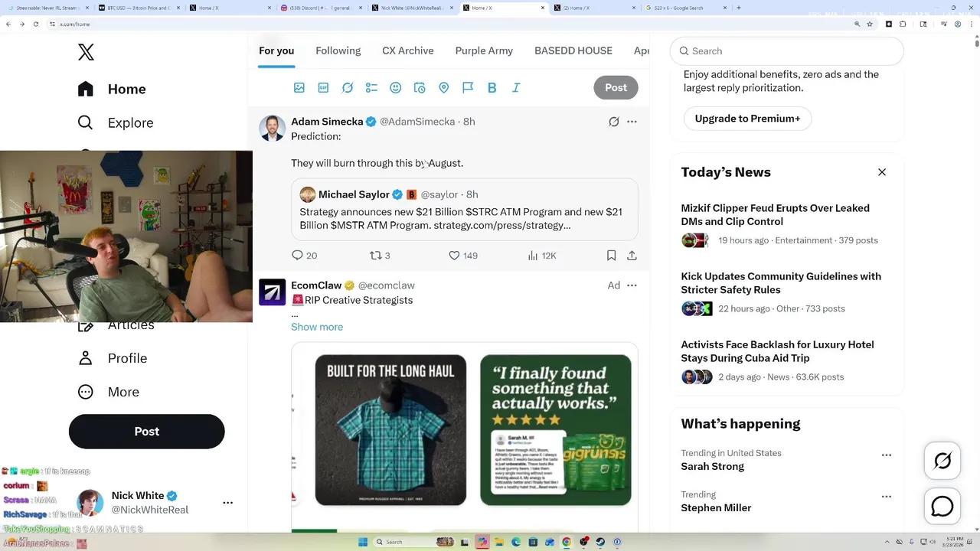Open more options for Stephen Miller trend
The image size is (980, 551).
tap(887, 497)
